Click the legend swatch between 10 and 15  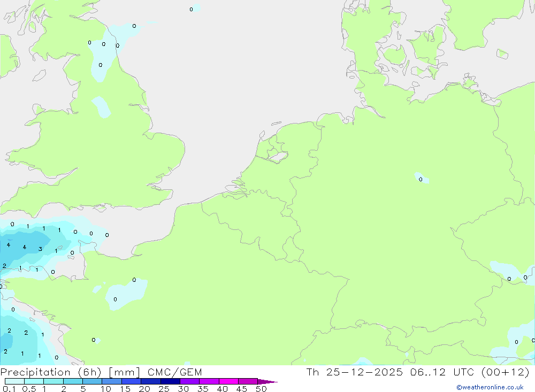point(112,381)
